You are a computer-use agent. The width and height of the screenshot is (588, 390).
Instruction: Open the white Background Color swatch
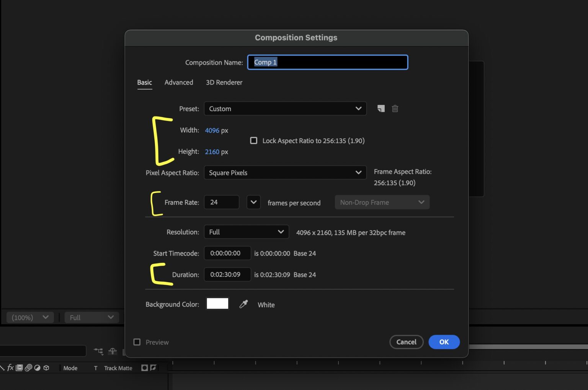pos(217,304)
